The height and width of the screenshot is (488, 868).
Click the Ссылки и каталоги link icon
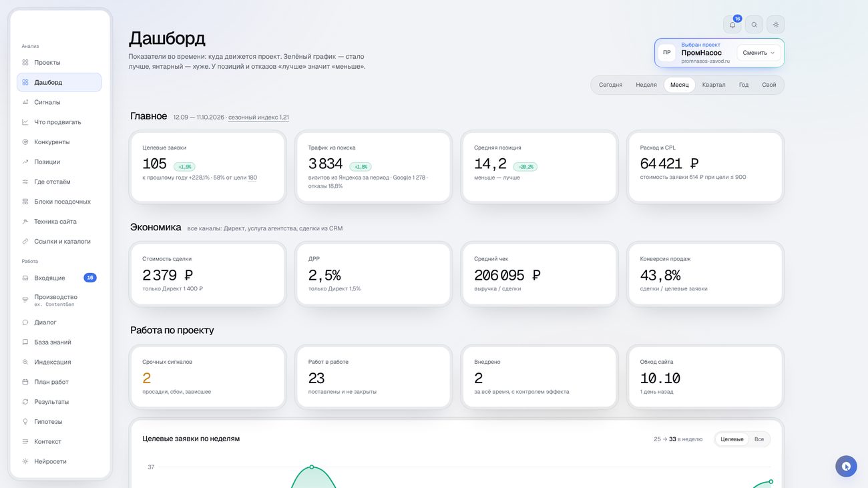click(25, 242)
